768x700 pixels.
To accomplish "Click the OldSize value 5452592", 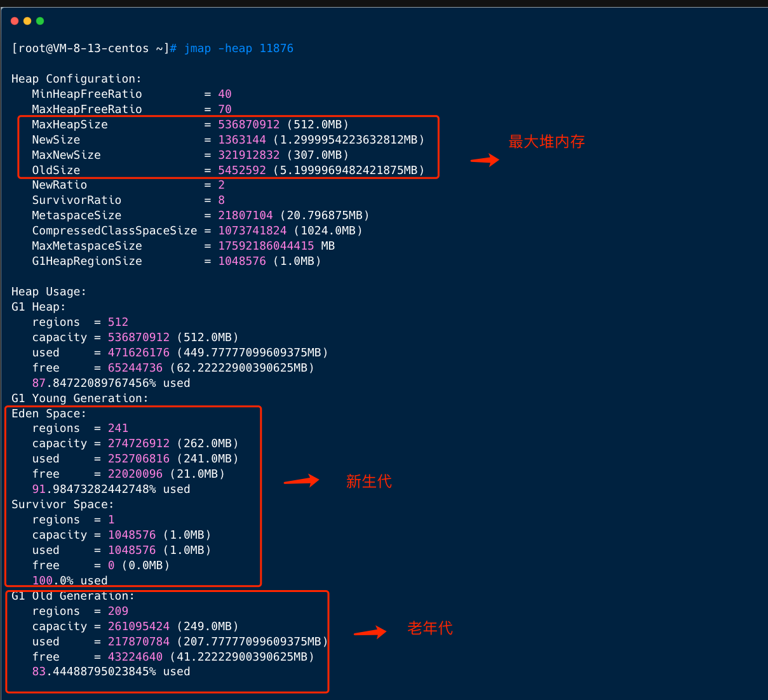I will 242,170.
